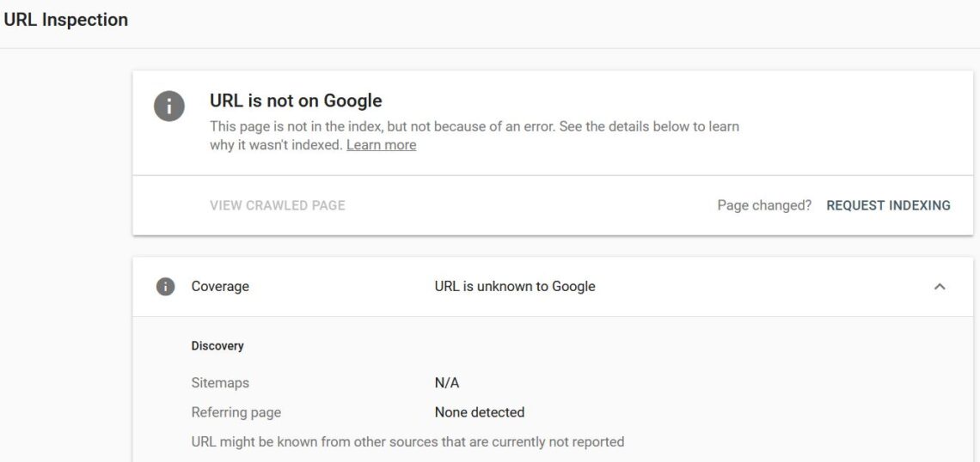The image size is (980, 462).
Task: Click the Sitemaps field label
Action: [220, 383]
